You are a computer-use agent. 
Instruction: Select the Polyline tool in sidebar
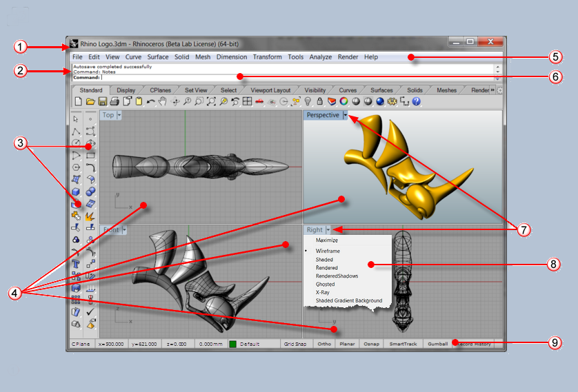(76, 132)
